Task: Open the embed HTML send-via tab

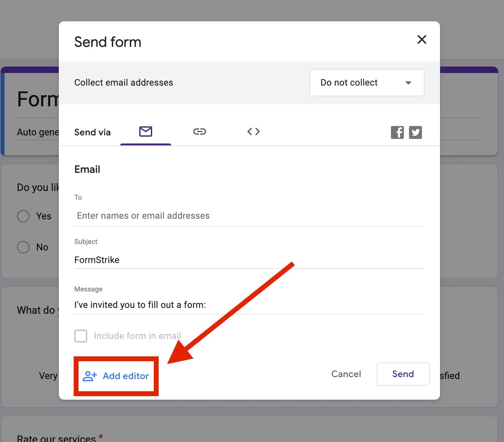Action: pyautogui.click(x=254, y=132)
